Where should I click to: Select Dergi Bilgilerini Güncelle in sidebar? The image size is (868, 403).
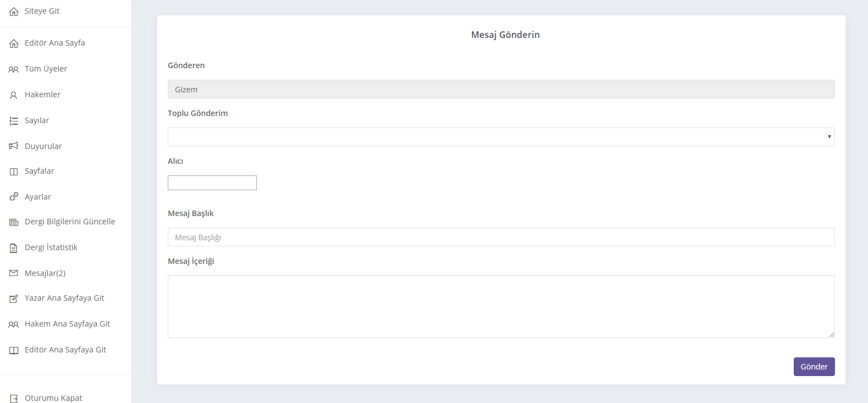pyautogui.click(x=70, y=222)
